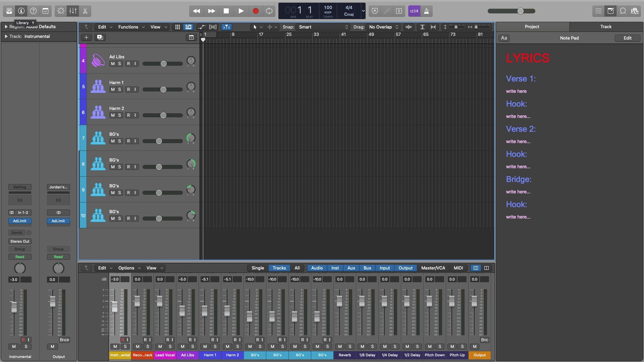This screenshot has height=362, width=644.
Task: Expand the Region: Audio Defaults section
Action: point(5,27)
